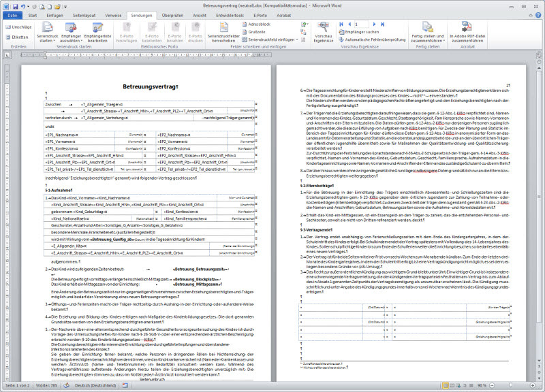545x392 pixels.
Task: Switch to Print Layout view
Action: click(446, 385)
